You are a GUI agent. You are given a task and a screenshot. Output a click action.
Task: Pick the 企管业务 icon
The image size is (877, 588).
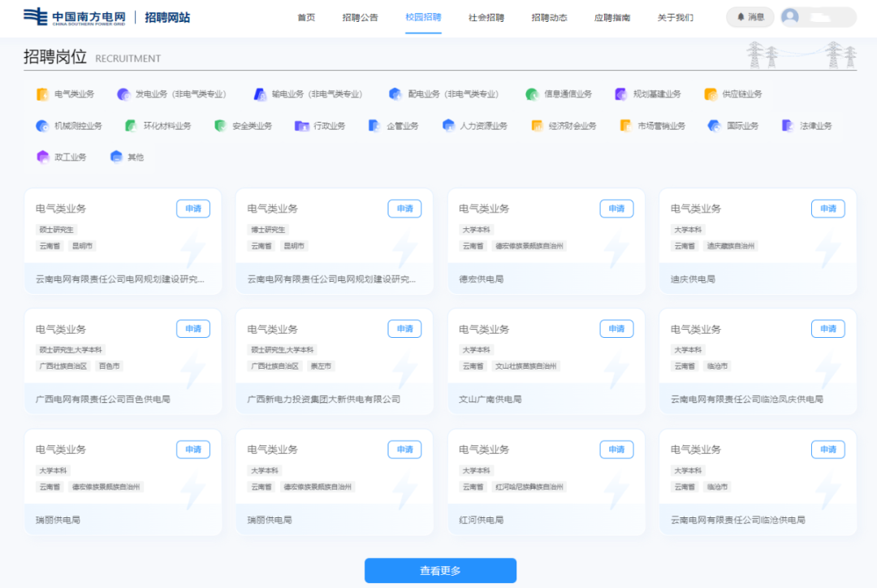pos(374,126)
